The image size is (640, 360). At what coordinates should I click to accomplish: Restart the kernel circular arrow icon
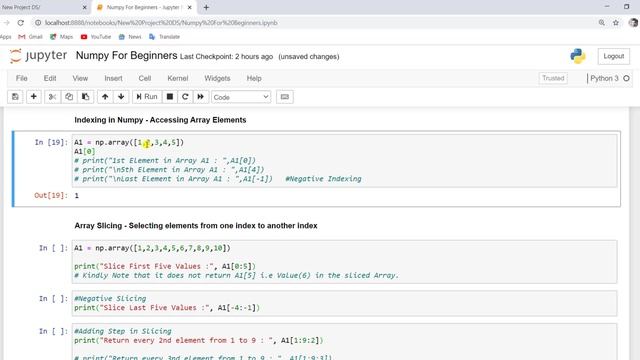185,97
